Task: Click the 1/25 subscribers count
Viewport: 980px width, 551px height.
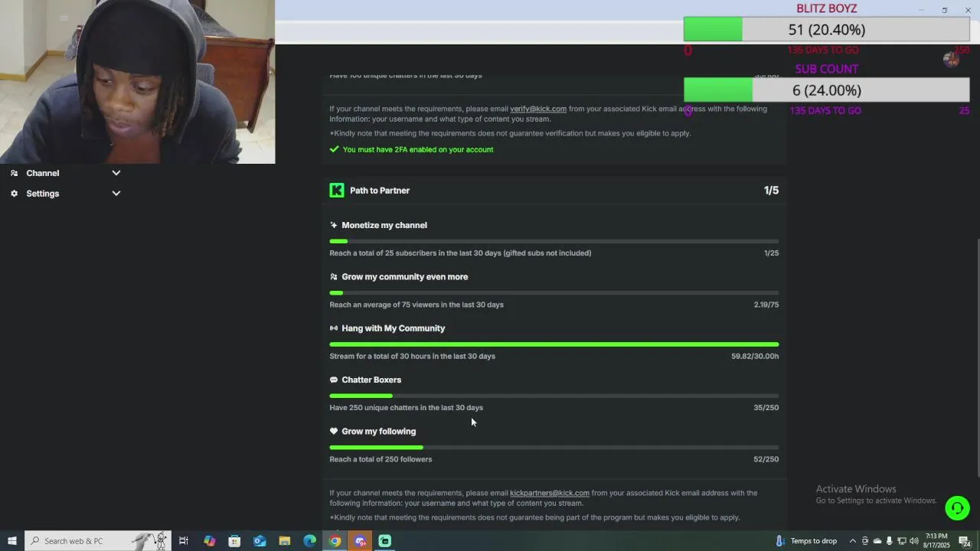Action: pos(771,253)
